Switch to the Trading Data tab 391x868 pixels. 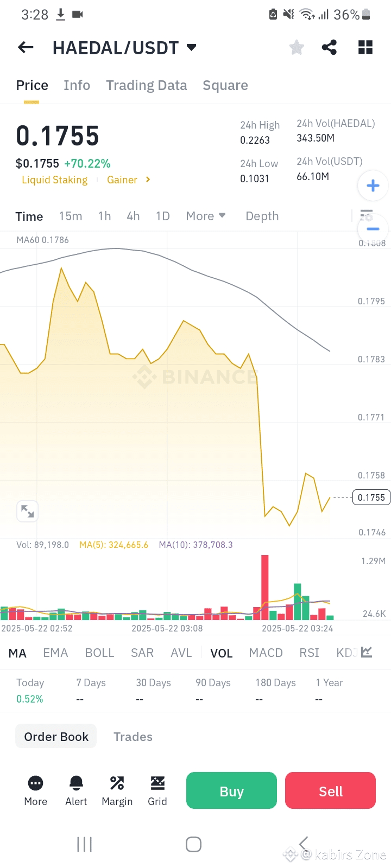pos(147,85)
